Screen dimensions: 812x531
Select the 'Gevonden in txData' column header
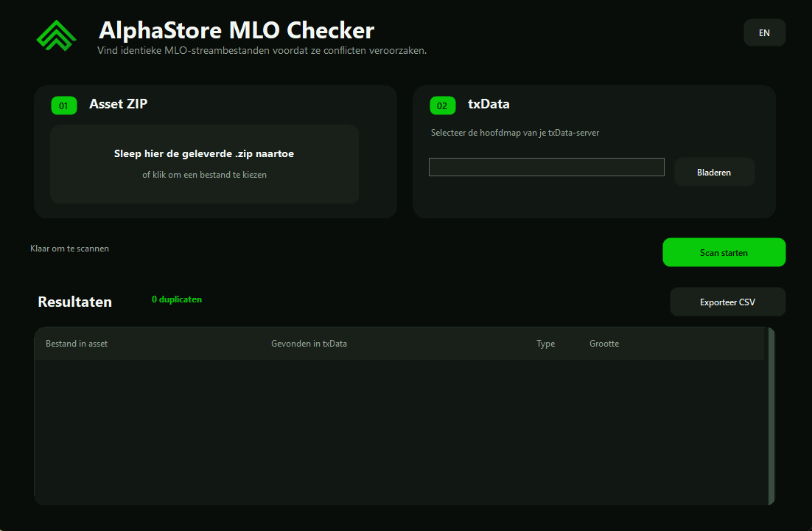pos(309,343)
